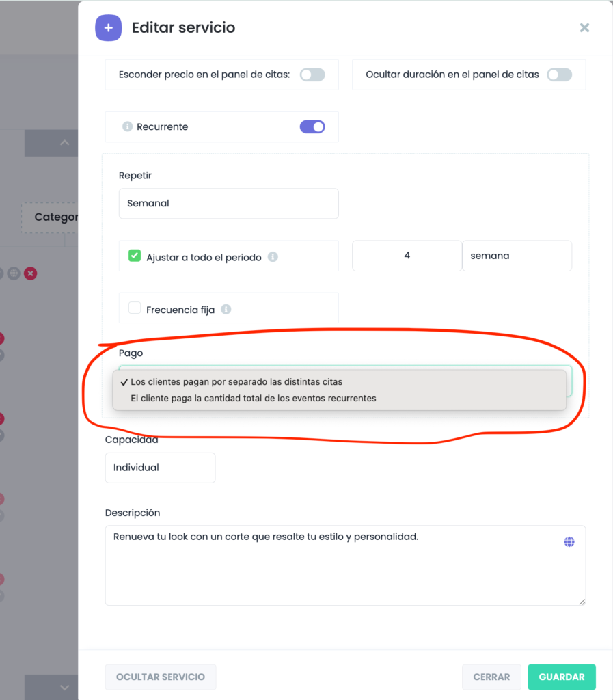Uncheck Ajustar a todo el periodo checkbox
Viewport: 613px width, 700px height.
135,256
